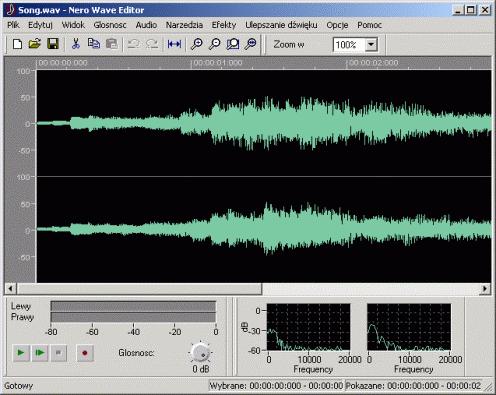This screenshot has height=395, width=496.
Task: Open the Ulepszanie dźwięku menu
Action: (x=281, y=25)
